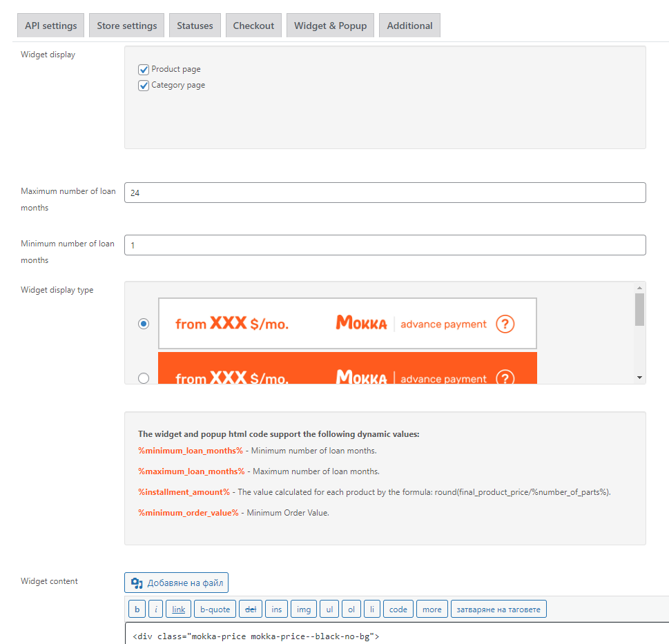Click the del strikethrough button

click(251, 609)
